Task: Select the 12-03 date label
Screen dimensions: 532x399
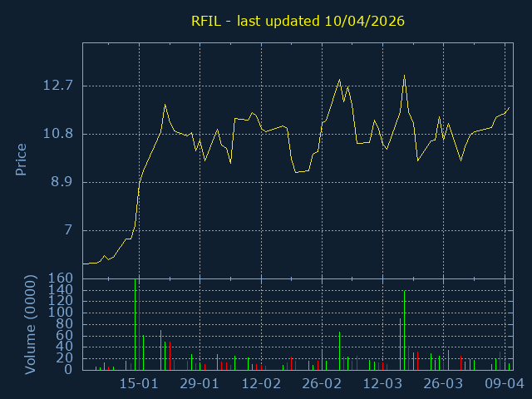Action: [x=382, y=383]
